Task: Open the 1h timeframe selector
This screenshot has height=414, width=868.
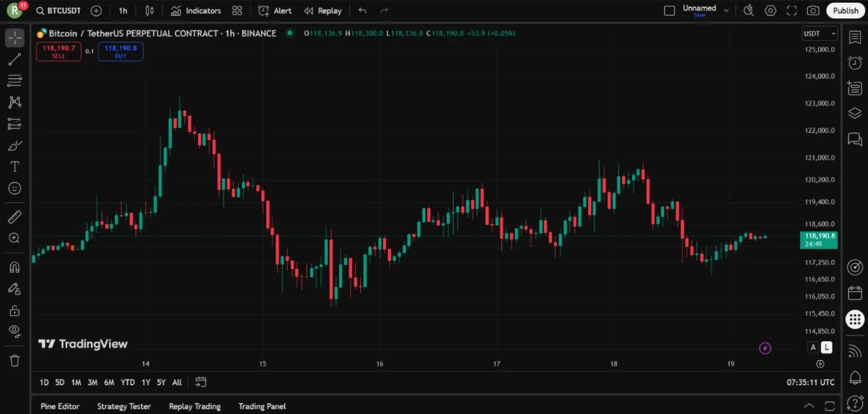Action: (123, 11)
